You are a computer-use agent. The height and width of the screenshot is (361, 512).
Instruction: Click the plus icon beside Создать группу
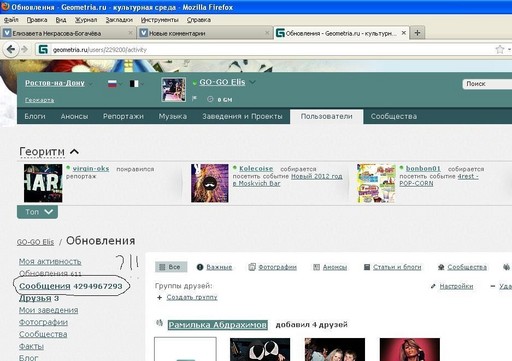pyautogui.click(x=159, y=297)
